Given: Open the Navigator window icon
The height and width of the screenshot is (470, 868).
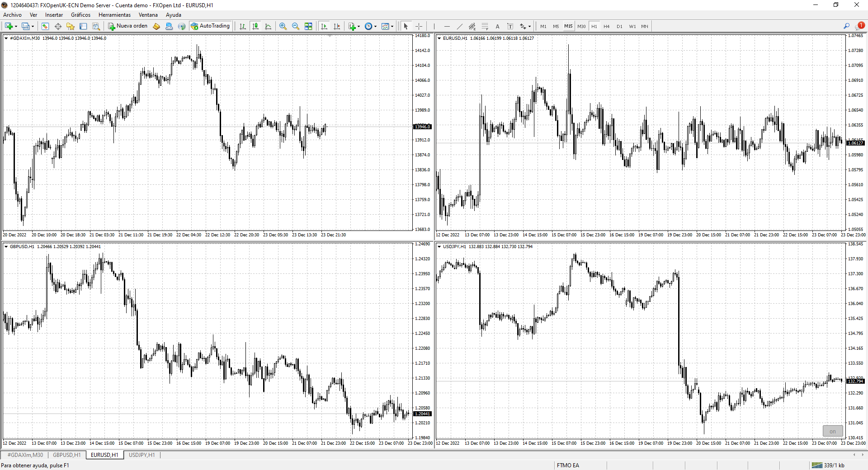Looking at the screenshot, I should tap(71, 26).
